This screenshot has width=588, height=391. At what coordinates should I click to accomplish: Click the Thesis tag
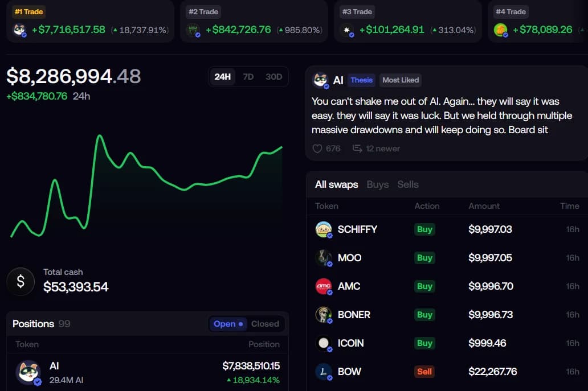(x=361, y=80)
